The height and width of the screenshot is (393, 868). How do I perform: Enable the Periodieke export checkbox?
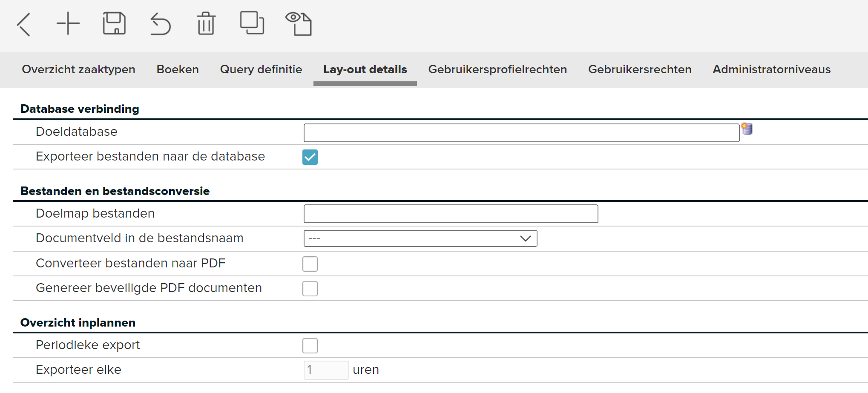click(310, 346)
